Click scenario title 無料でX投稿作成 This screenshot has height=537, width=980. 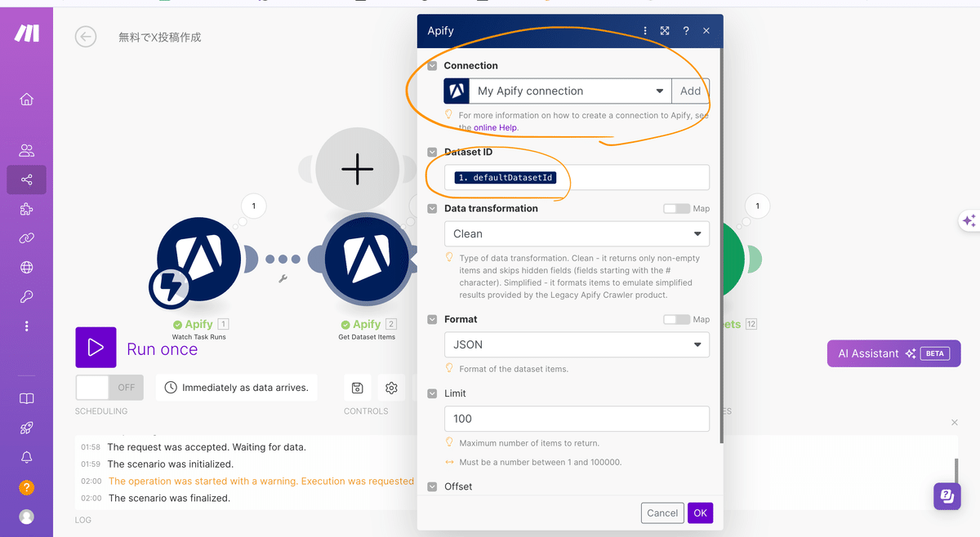[x=160, y=38]
